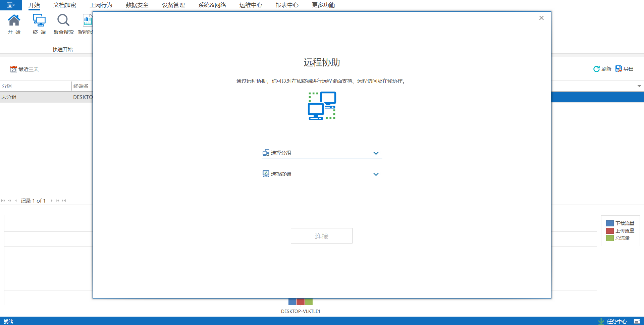Close the 远程协助 dialog
644x325 pixels.
(541, 18)
